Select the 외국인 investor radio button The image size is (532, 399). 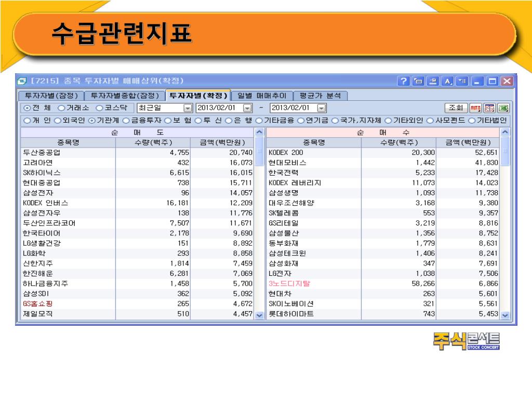click(x=58, y=121)
